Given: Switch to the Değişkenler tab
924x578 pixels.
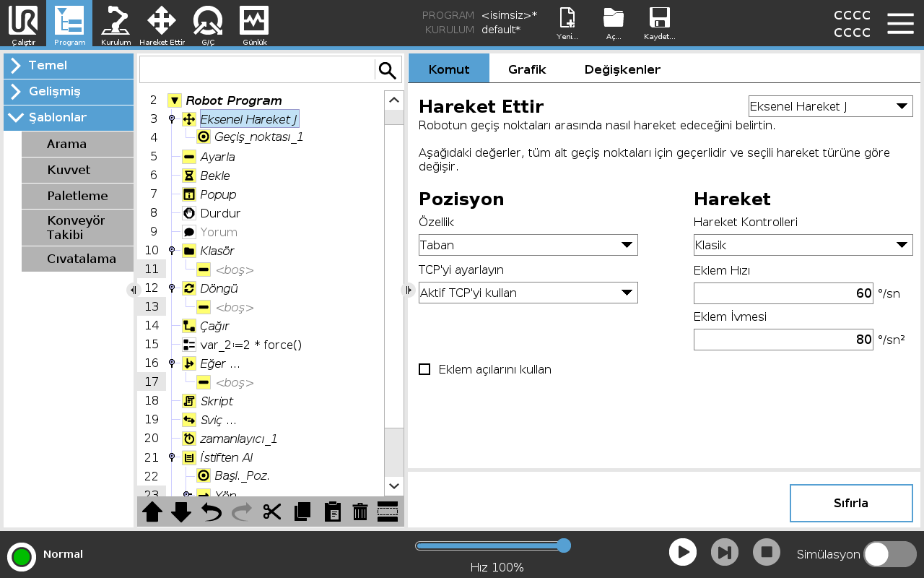Looking at the screenshot, I should coord(622,69).
